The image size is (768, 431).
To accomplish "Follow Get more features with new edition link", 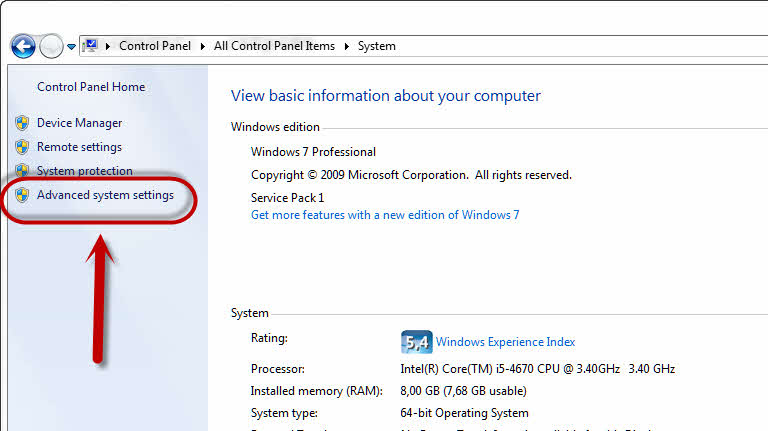I will point(385,215).
